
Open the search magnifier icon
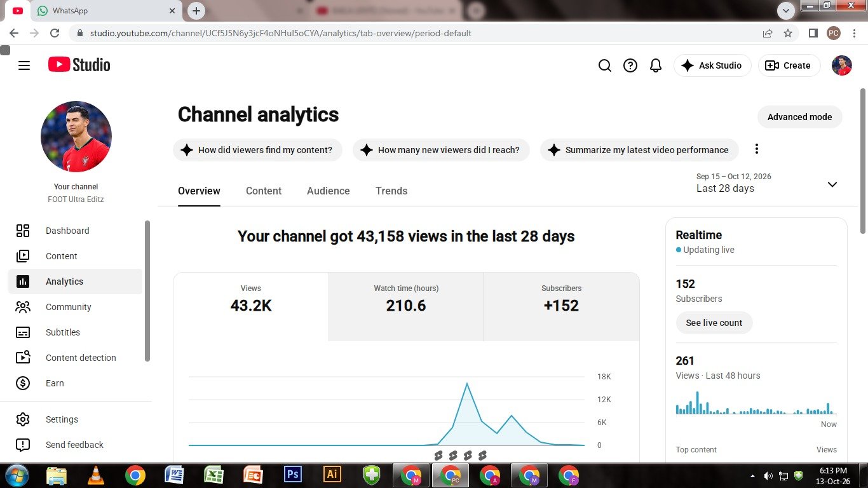pyautogui.click(x=605, y=65)
